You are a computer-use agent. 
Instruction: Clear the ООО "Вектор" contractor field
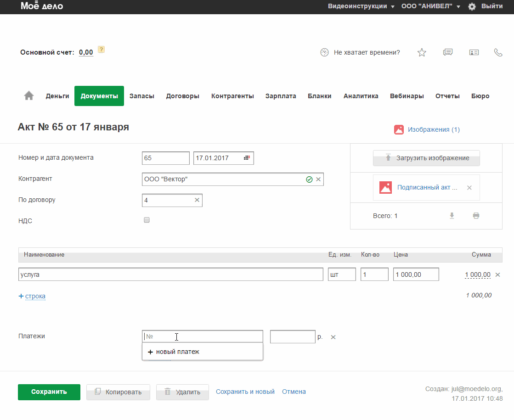318,179
